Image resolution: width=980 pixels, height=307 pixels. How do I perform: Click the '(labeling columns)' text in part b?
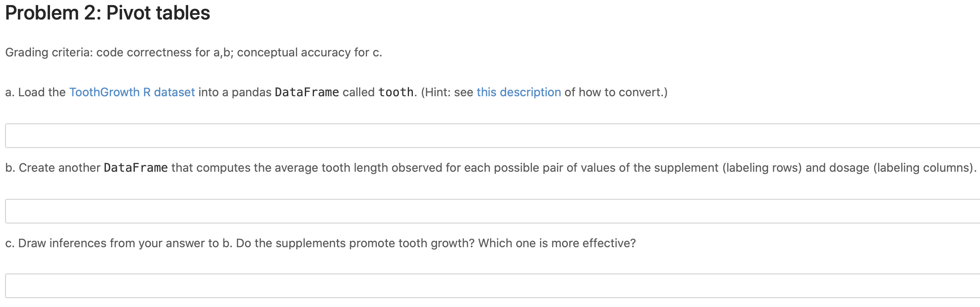[925, 167]
